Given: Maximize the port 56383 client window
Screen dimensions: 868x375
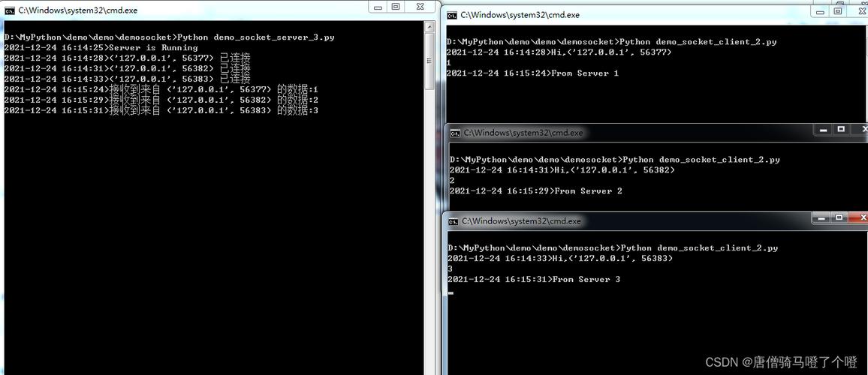Looking at the screenshot, I should click(x=839, y=218).
